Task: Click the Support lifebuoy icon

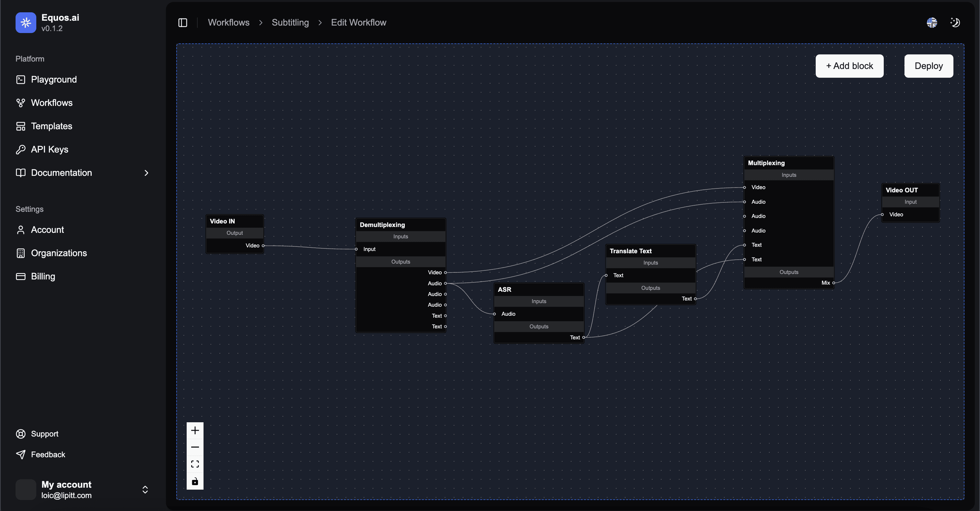Action: click(20, 434)
